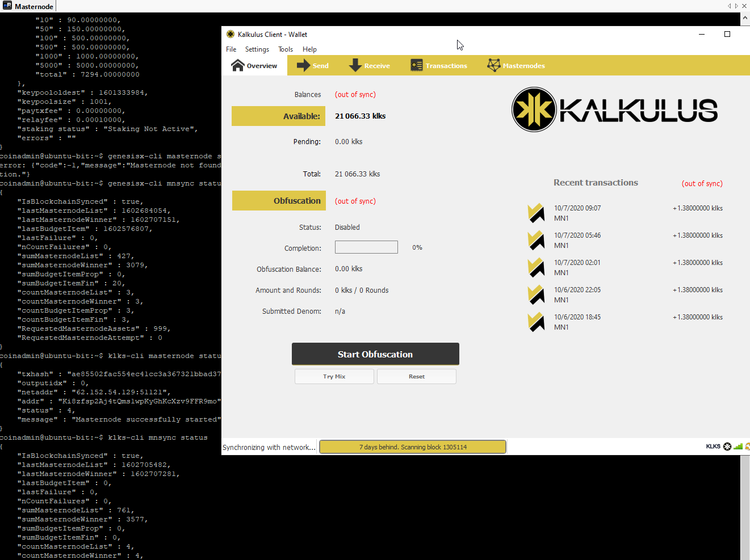Click the Transactions list icon

pyautogui.click(x=417, y=66)
